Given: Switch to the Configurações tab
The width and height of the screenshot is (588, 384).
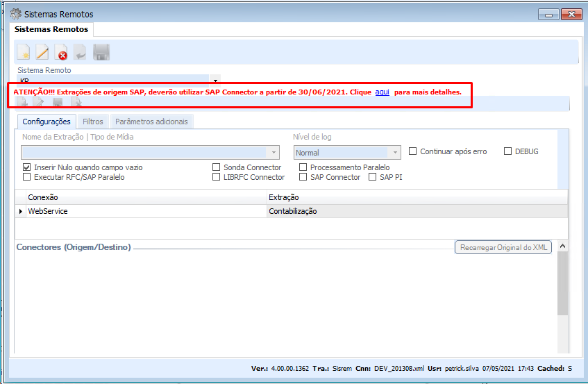Looking at the screenshot, I should point(47,122).
